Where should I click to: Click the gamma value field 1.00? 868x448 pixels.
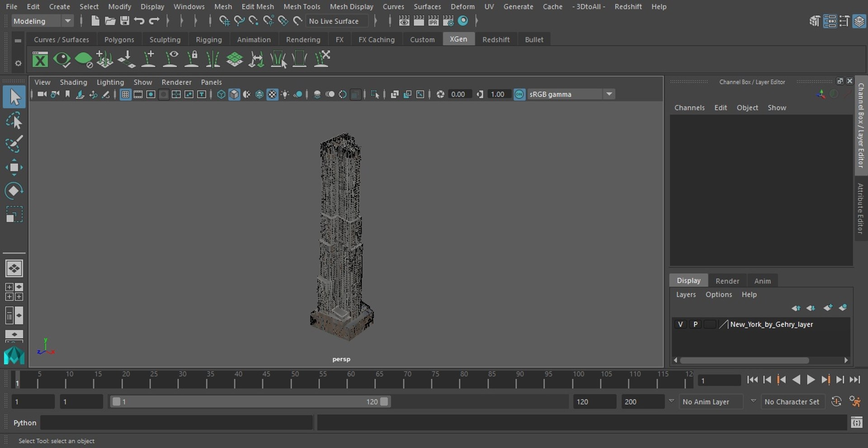click(498, 94)
